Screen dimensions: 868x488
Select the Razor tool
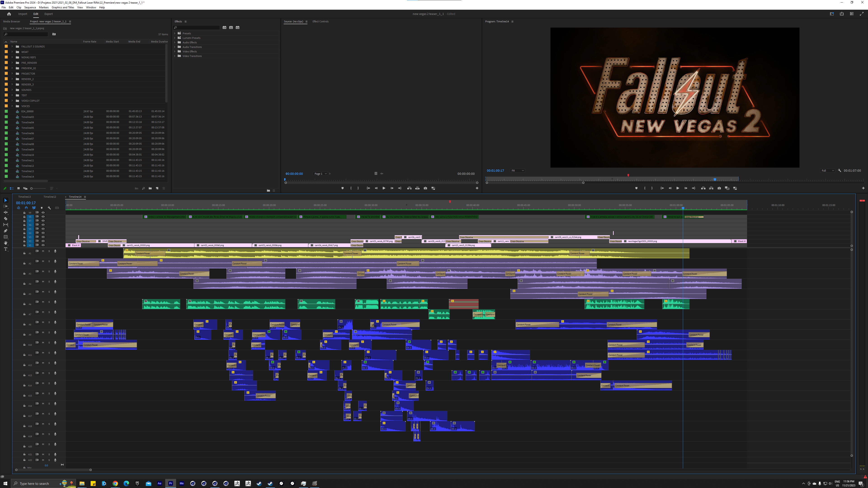[x=6, y=218]
